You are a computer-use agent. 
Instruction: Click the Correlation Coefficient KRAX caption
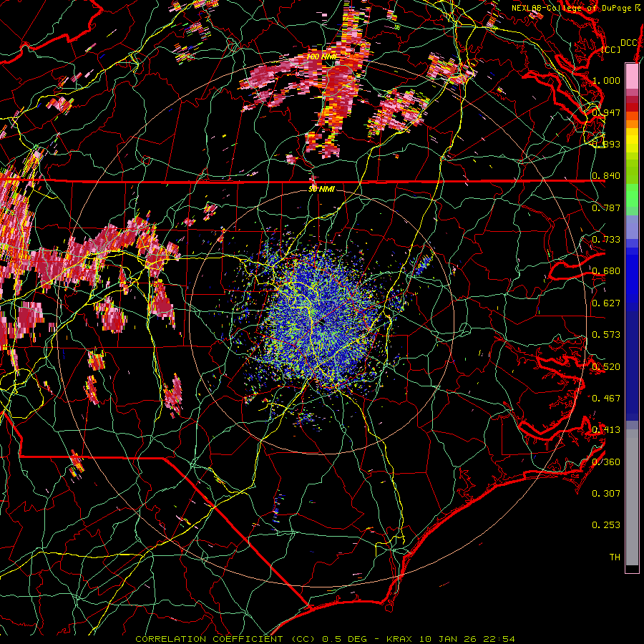tap(325, 639)
